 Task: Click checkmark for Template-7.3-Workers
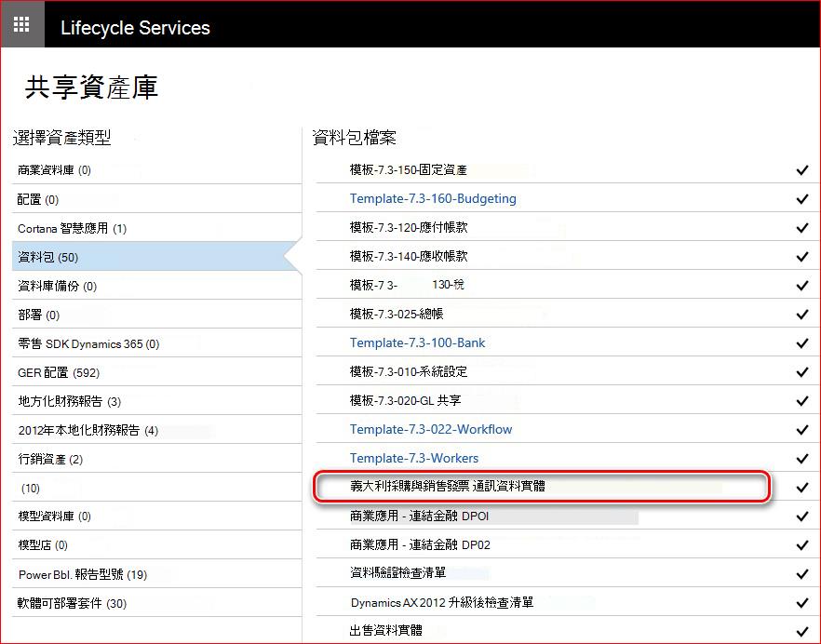(801, 458)
